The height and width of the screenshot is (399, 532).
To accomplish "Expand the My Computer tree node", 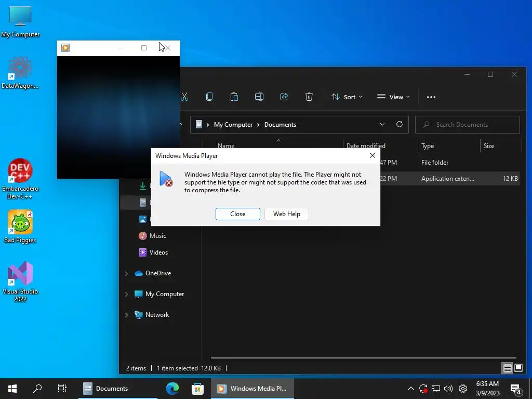I will [127, 294].
